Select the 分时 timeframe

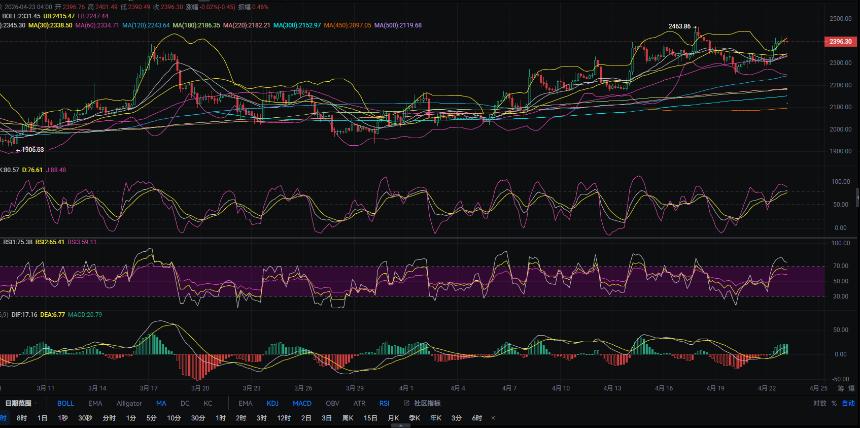[109, 418]
